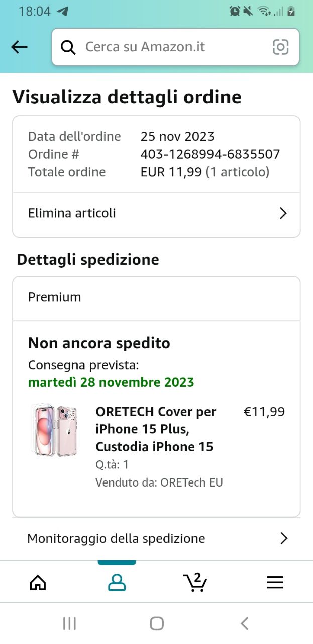Tap seller name ORETech EU
The height and width of the screenshot is (644, 313).
click(x=191, y=482)
